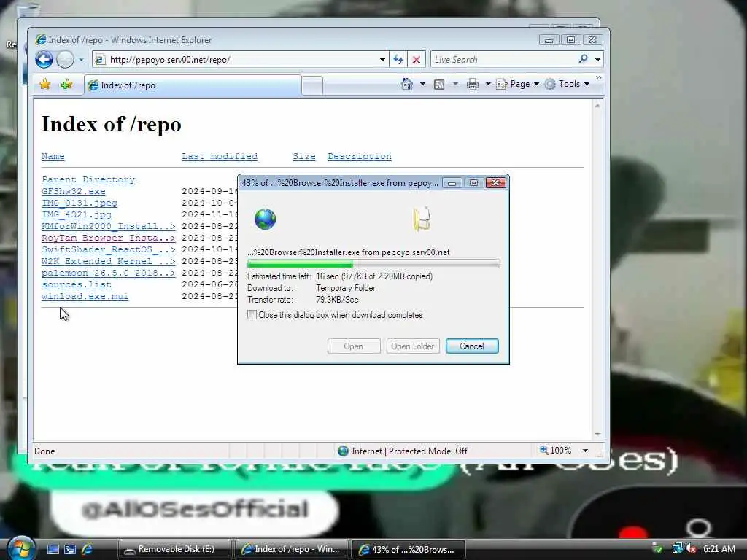Viewport: 747px width, 560px height.
Task: Click into the Live Search box
Action: coord(503,60)
